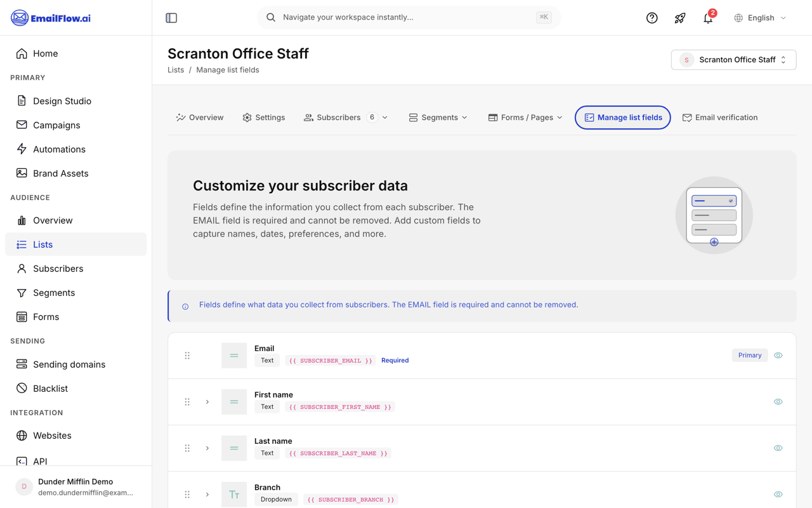Toggle visibility eye for Branch field
Image resolution: width=812 pixels, height=508 pixels.
point(778,495)
